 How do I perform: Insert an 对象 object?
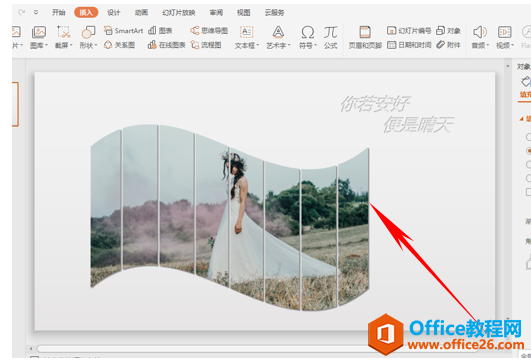pos(448,31)
